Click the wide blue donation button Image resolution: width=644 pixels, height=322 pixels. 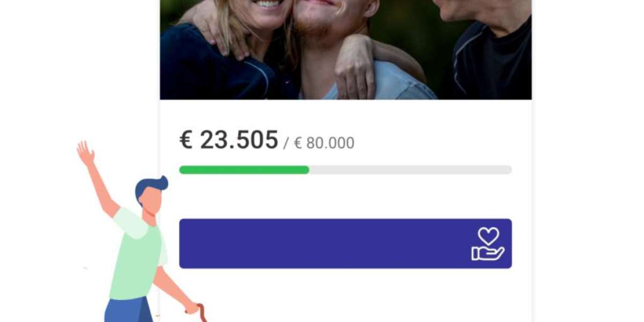[x=345, y=244]
